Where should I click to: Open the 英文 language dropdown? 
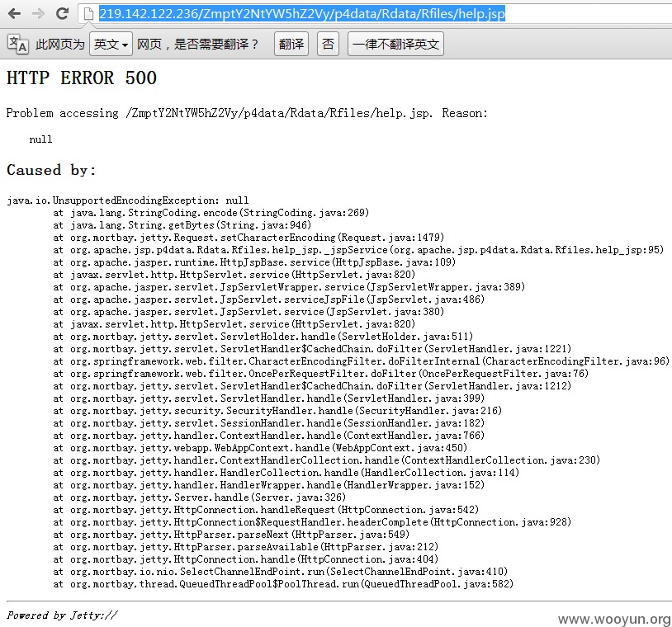click(111, 44)
